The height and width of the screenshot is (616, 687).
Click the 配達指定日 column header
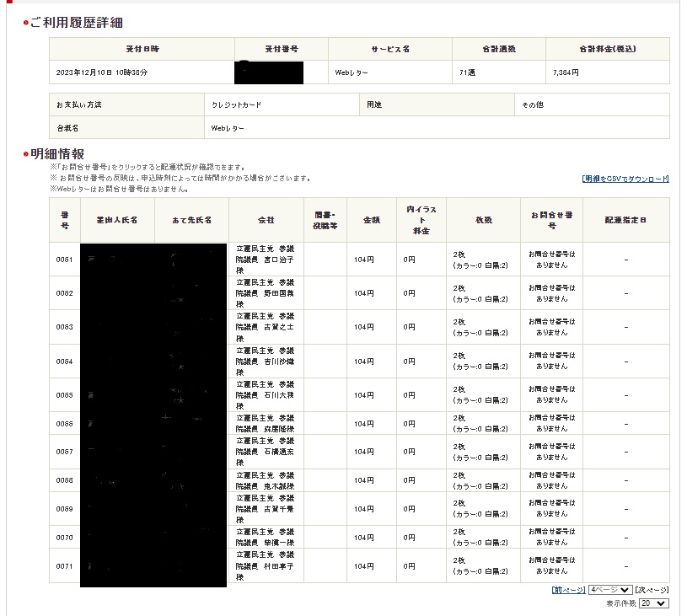pos(625,220)
